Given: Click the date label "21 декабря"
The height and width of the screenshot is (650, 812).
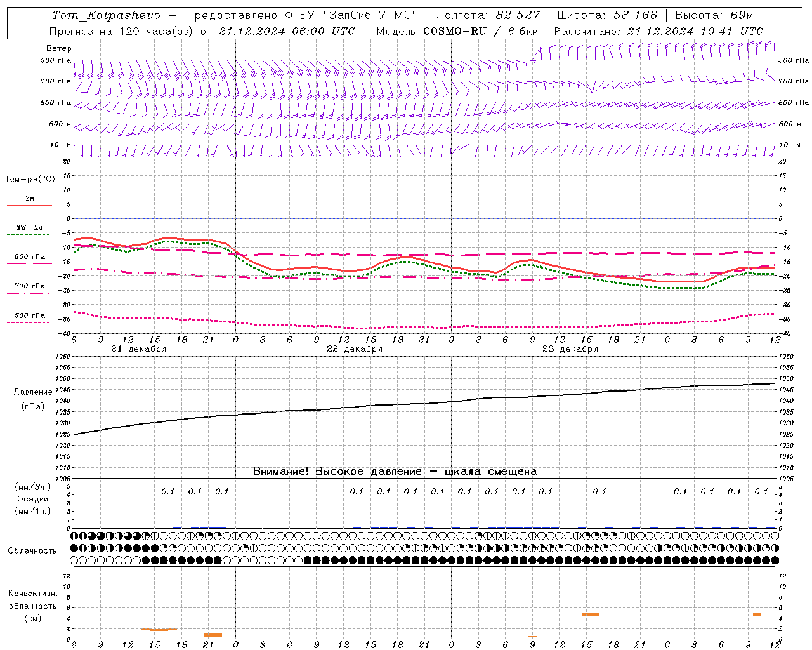Looking at the screenshot, I should click(x=139, y=349).
